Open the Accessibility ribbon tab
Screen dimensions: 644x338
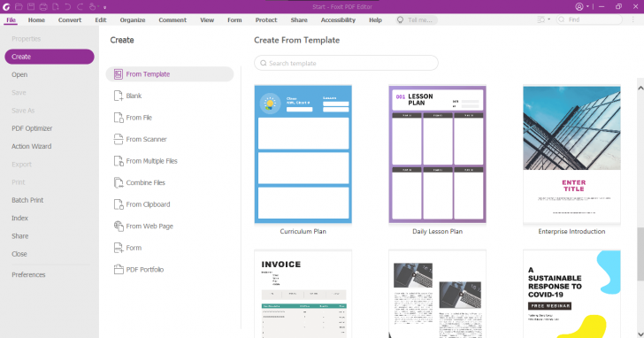pos(338,19)
